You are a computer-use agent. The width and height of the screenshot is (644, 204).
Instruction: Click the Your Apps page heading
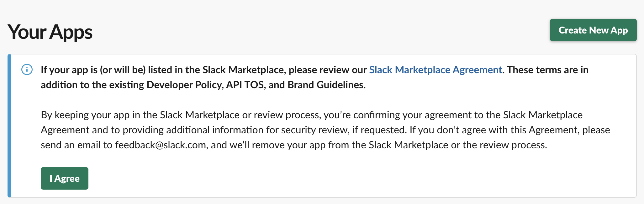tap(50, 32)
